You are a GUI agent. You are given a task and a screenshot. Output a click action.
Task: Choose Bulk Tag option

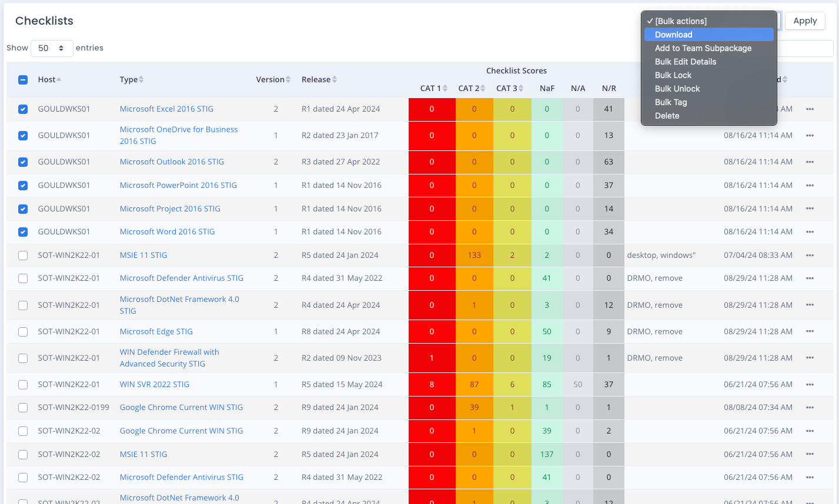[x=709, y=102]
